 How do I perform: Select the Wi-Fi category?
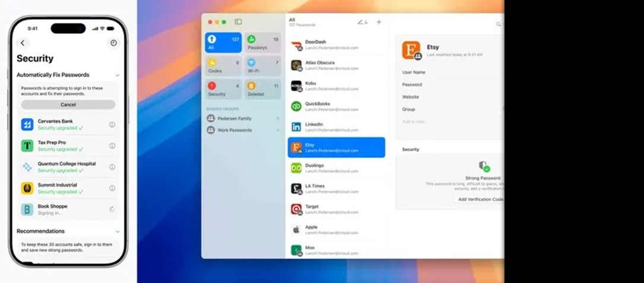[x=263, y=66]
